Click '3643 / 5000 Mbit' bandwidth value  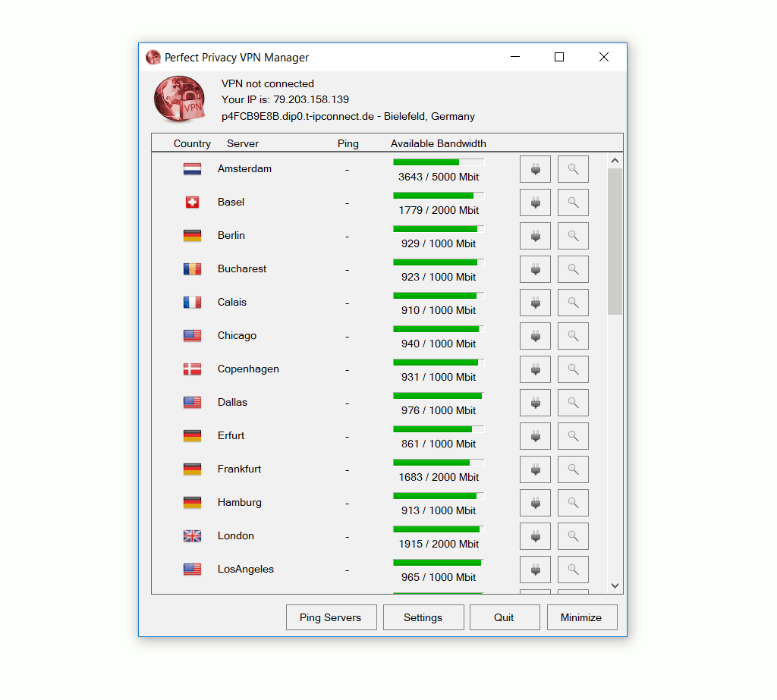[x=439, y=177]
